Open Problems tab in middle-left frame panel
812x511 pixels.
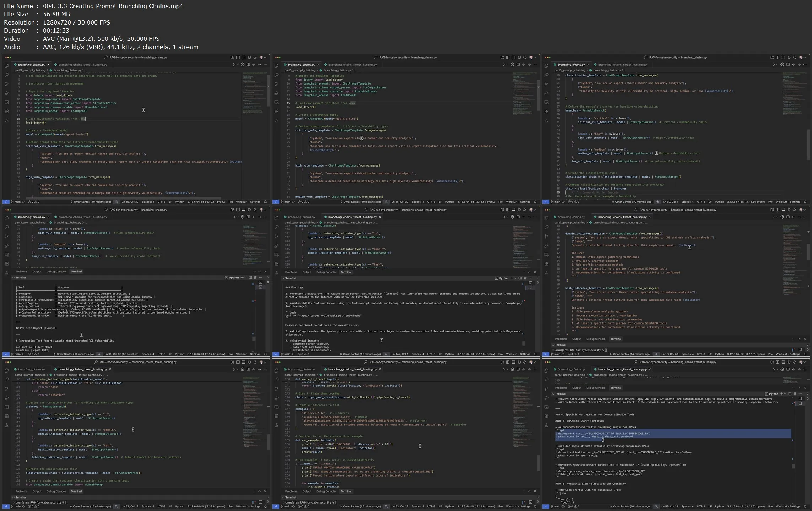(21, 272)
